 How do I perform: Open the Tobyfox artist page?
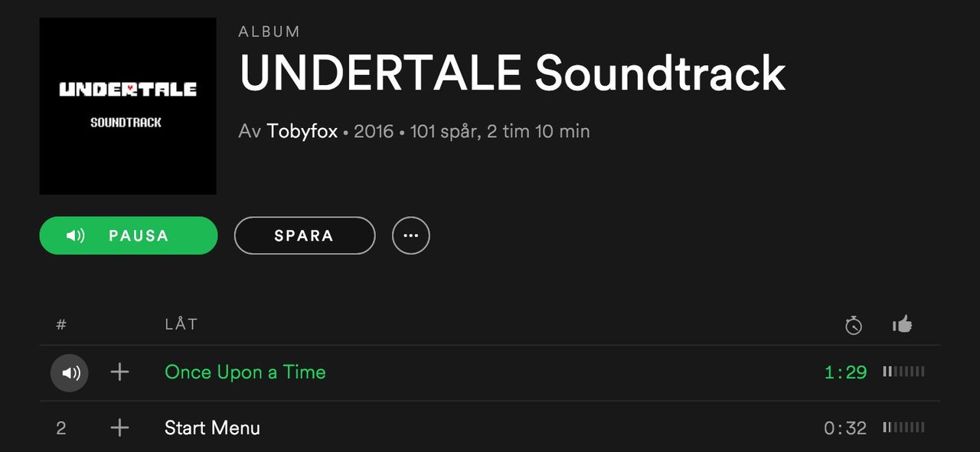click(302, 131)
